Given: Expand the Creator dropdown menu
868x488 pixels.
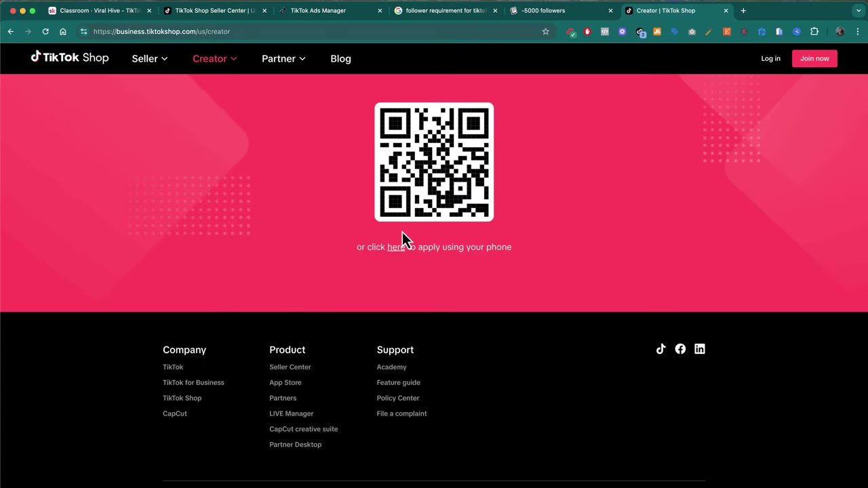Looking at the screenshot, I should click(214, 59).
